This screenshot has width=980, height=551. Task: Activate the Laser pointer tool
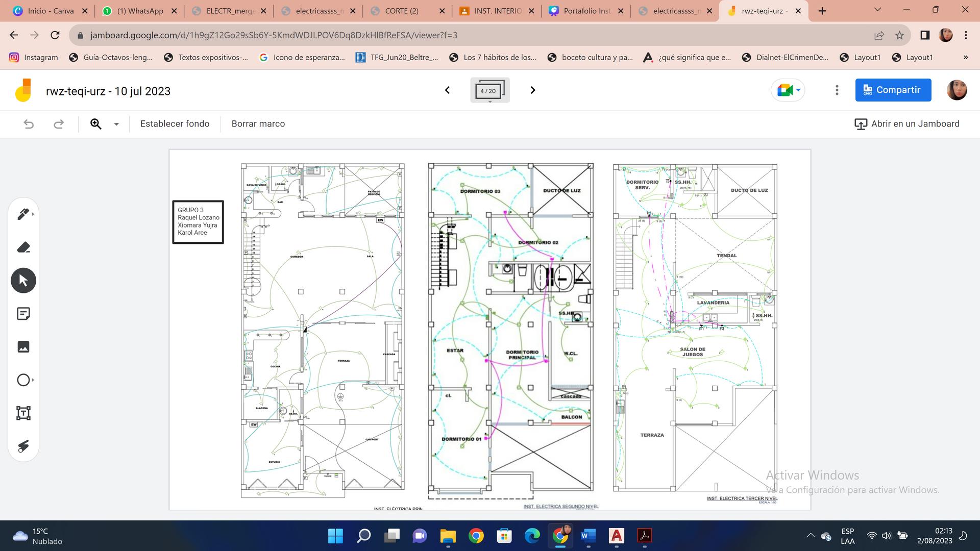[23, 446]
